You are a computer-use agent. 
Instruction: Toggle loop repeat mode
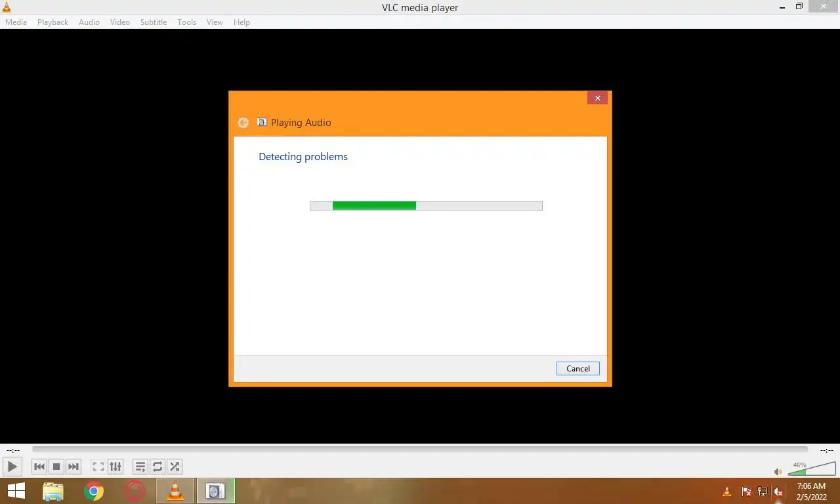[x=157, y=467]
